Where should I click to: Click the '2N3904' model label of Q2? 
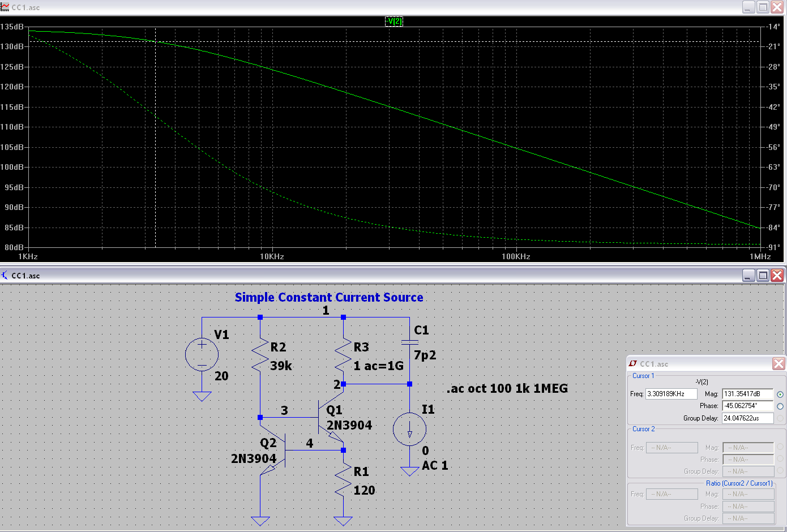tap(254, 458)
